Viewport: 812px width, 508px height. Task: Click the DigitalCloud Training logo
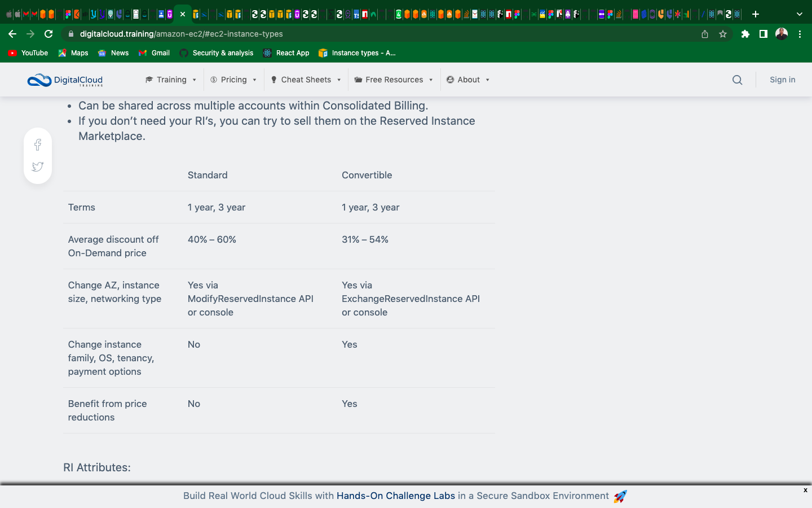pos(65,80)
